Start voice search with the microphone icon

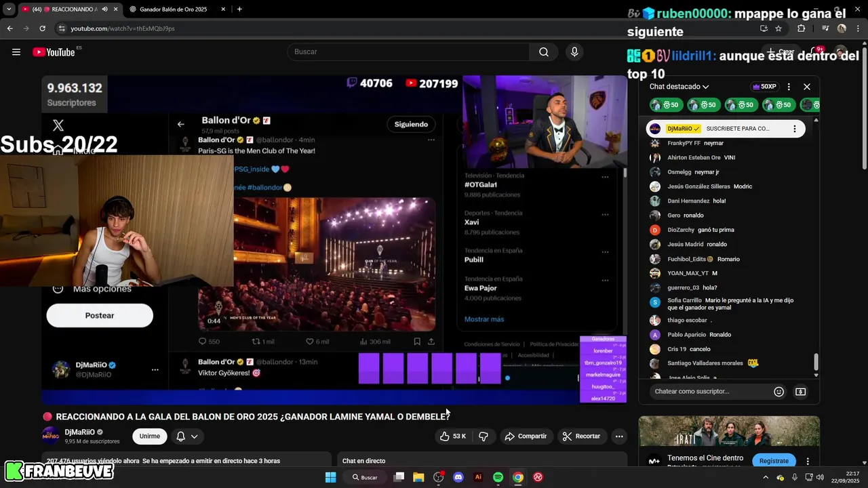click(574, 52)
